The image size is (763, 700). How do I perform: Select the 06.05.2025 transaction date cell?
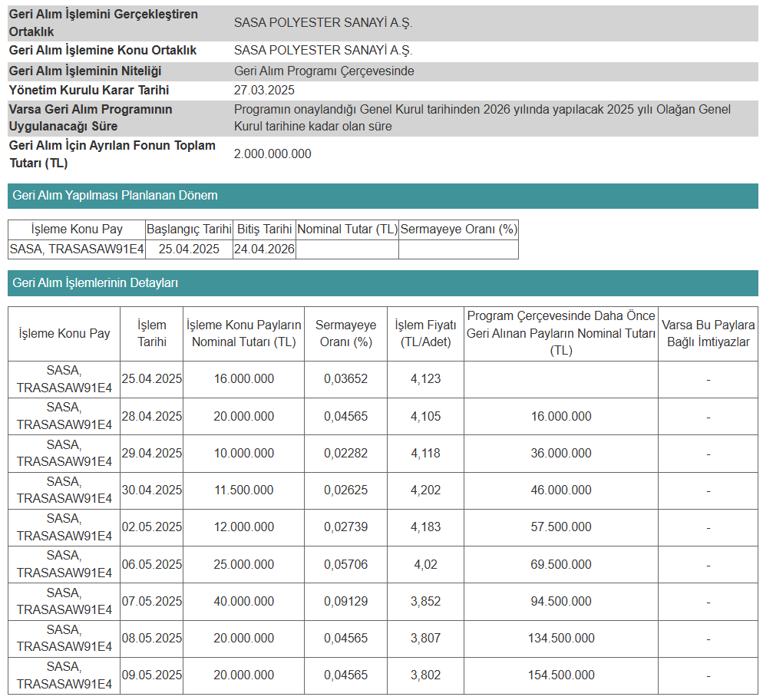tap(152, 564)
